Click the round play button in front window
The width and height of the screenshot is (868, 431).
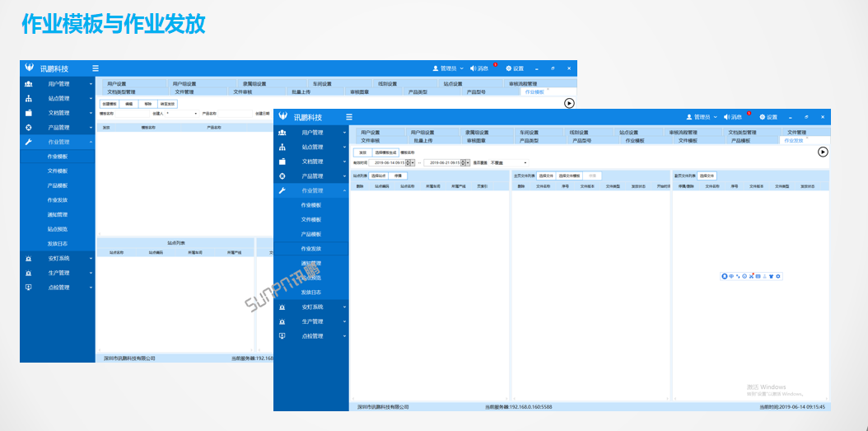click(x=823, y=152)
